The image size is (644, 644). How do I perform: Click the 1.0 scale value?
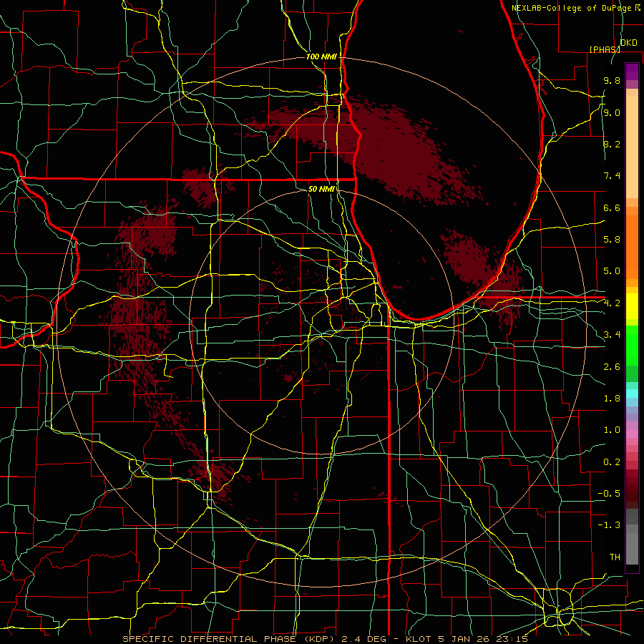612,430
